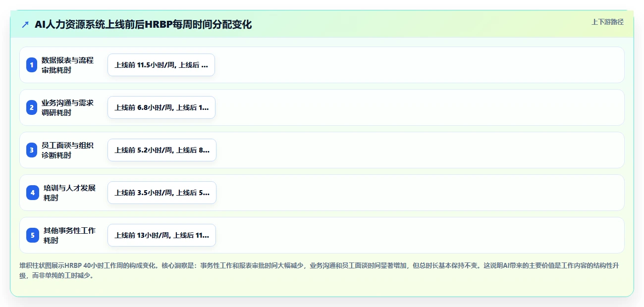Click step badge number 3
Image resolution: width=644 pixels, height=307 pixels.
[x=32, y=150]
